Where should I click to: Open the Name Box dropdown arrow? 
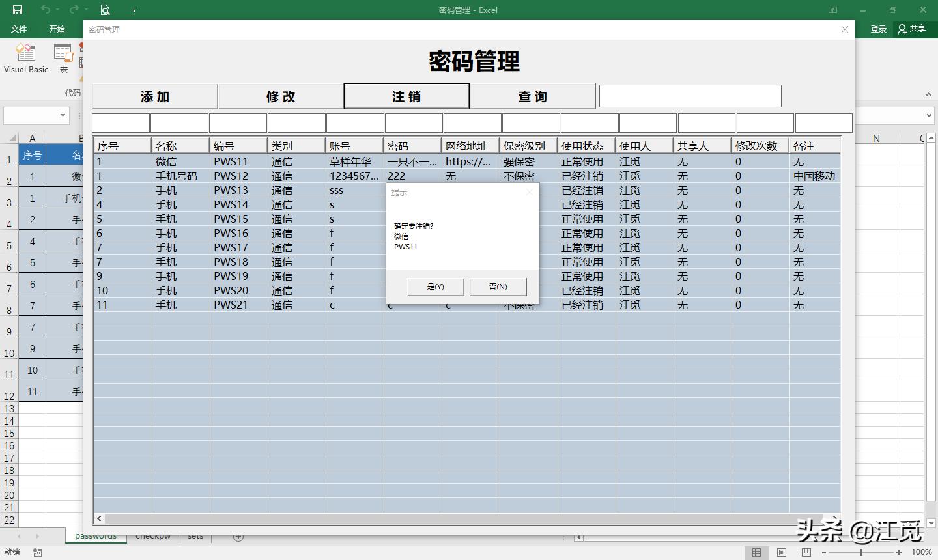coord(62,115)
